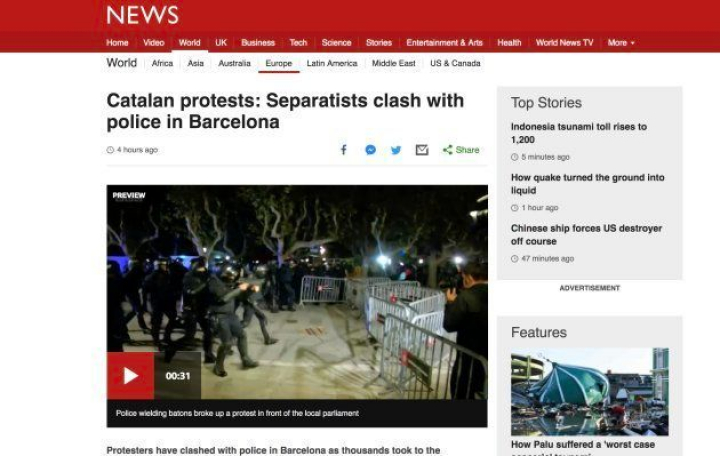The width and height of the screenshot is (720, 456).
Task: Read the Indonesia tsunami toll story
Action: point(579,133)
